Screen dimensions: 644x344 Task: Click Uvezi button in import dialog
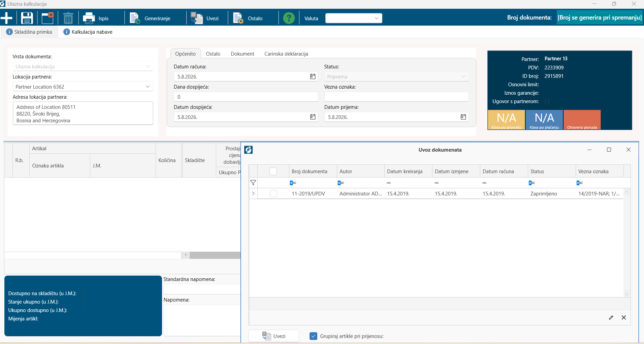[274, 336]
